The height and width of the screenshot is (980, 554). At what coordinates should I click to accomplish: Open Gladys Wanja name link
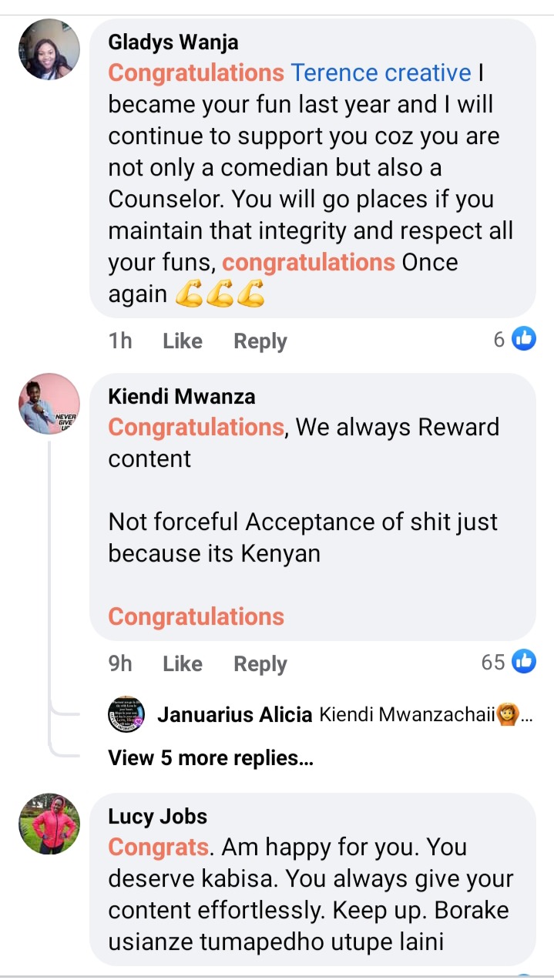tap(173, 42)
